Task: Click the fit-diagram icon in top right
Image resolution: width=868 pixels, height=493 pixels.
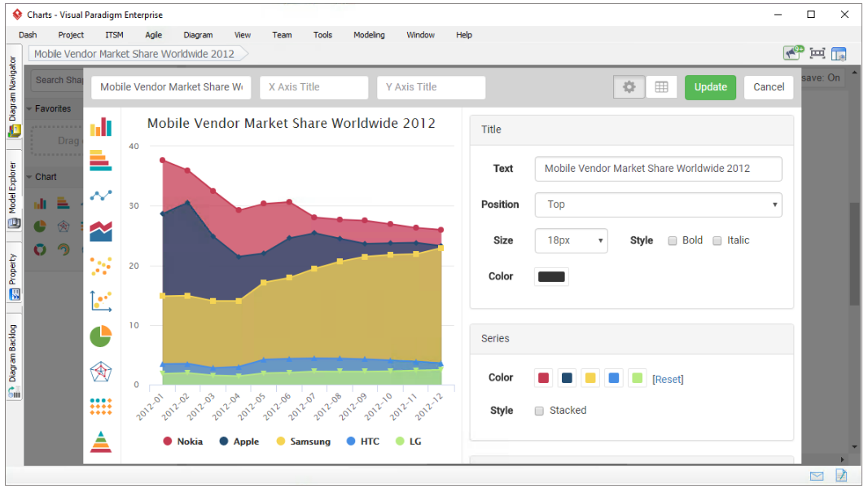Action: click(x=818, y=53)
